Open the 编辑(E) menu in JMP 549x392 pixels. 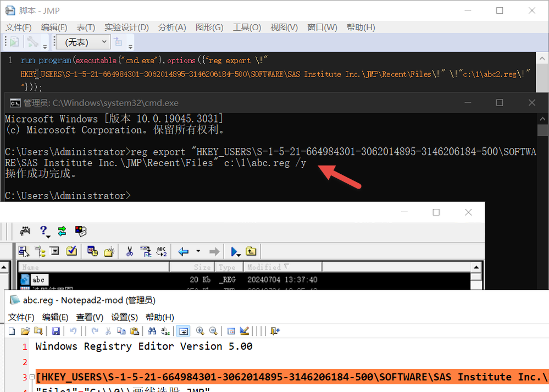tap(54, 27)
